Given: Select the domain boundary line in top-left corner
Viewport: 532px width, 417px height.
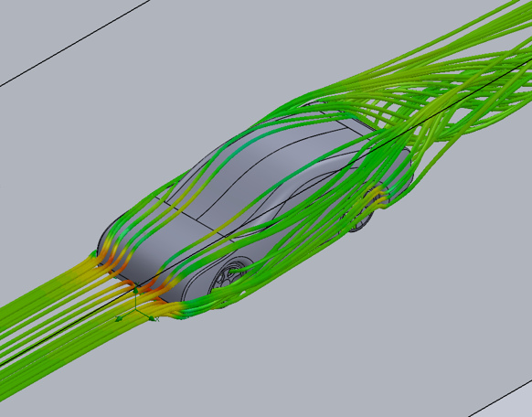Looking at the screenshot, I should tap(75, 42).
